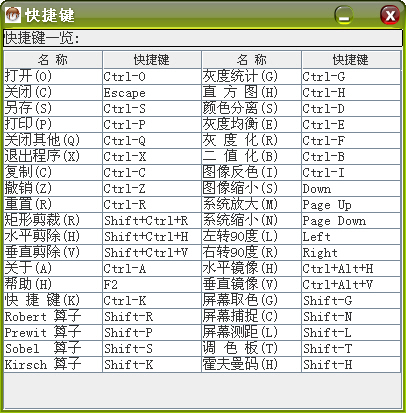
Task: Click the Ctrl-F shortcut cell
Action: click(x=351, y=141)
